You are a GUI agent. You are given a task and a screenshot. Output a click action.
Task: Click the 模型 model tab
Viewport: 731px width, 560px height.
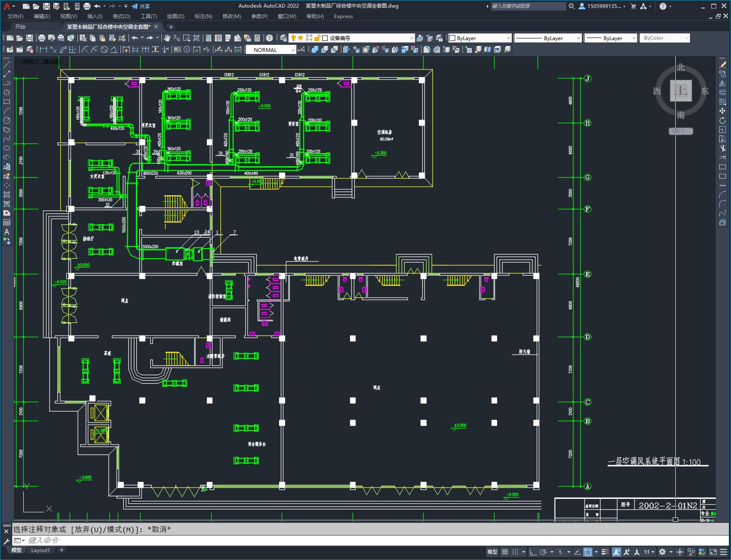16,550
